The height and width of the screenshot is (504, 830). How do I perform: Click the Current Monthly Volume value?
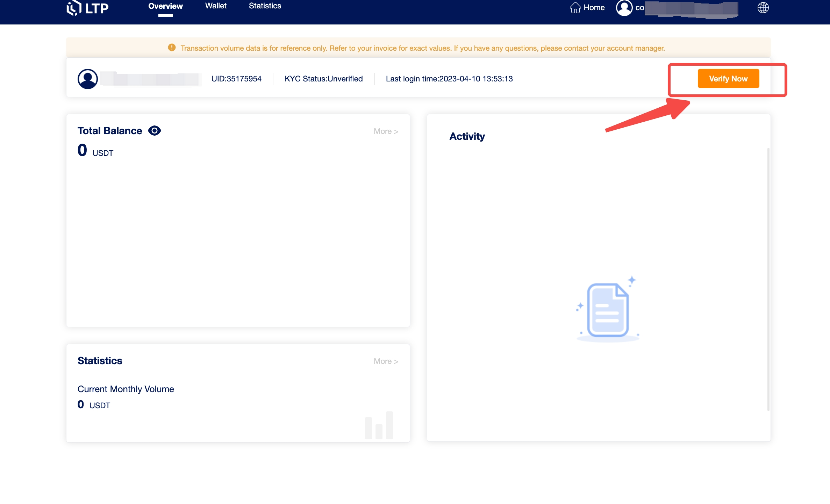[x=81, y=404]
